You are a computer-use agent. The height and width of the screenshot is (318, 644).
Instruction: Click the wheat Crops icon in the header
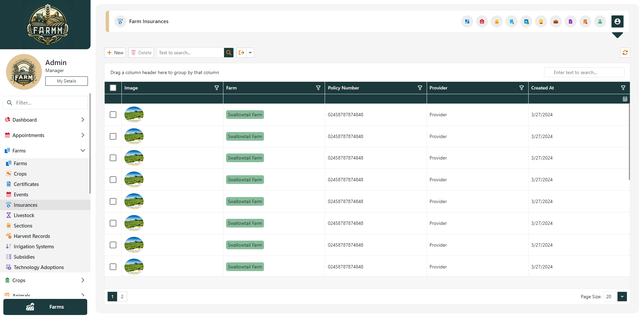pos(497,21)
